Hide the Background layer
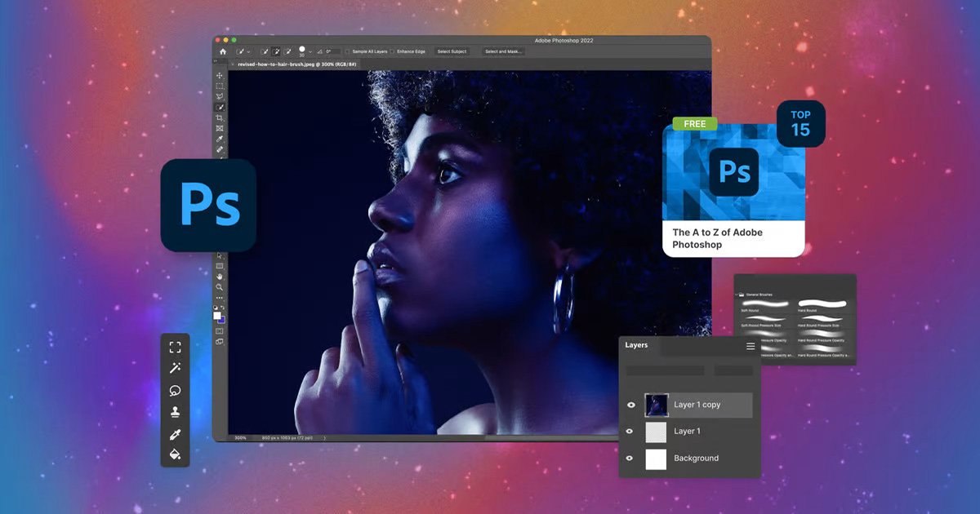980x514 pixels. 630,458
